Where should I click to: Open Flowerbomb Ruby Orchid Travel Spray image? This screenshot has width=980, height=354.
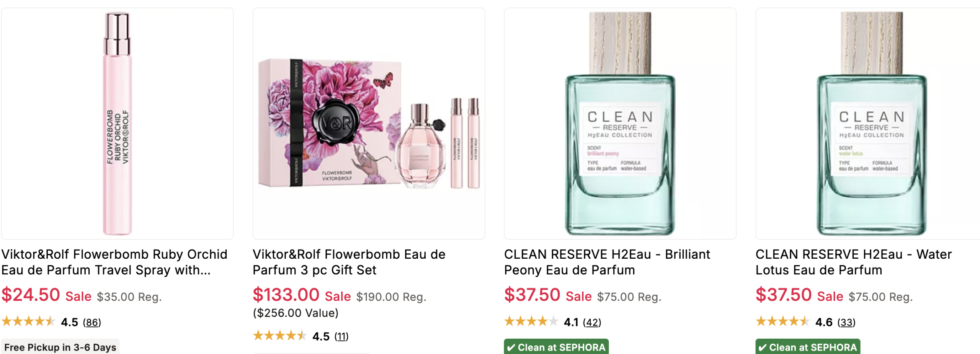[117, 124]
